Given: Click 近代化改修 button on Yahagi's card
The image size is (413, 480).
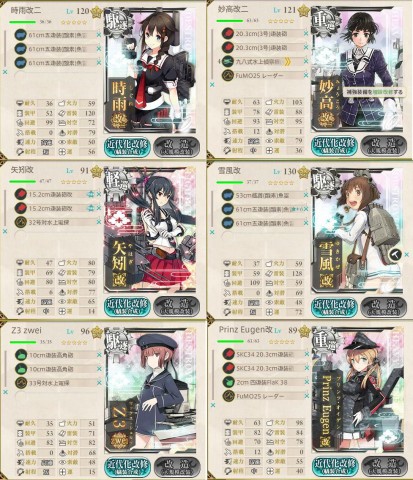Looking at the screenshot, I should click(x=128, y=307).
